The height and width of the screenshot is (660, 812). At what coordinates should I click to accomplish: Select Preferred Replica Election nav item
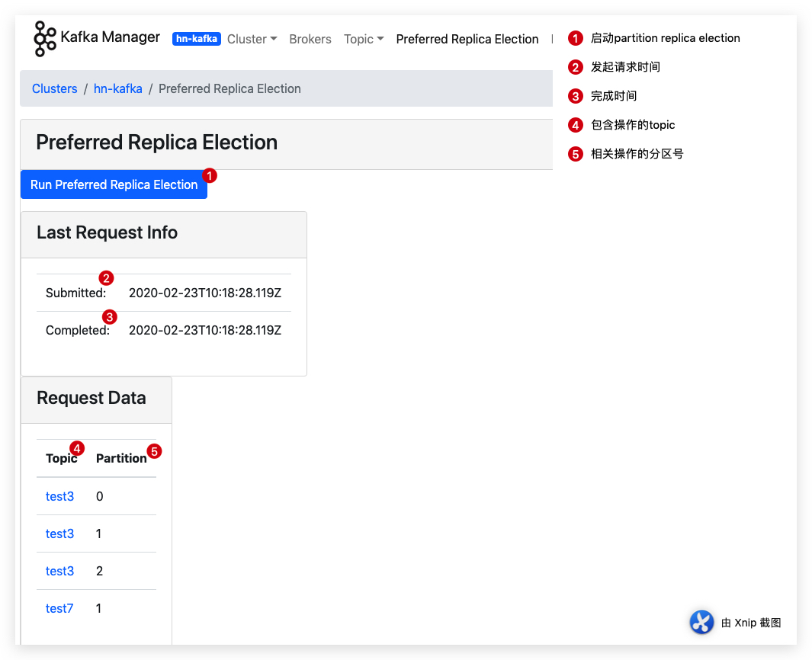[x=467, y=40]
